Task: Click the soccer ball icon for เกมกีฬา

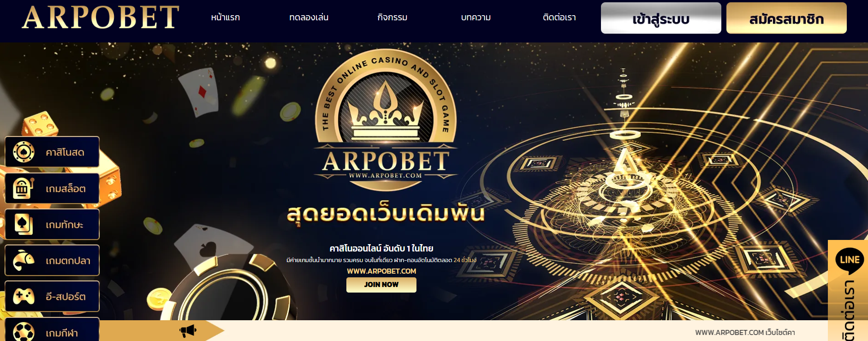Action: tap(24, 332)
